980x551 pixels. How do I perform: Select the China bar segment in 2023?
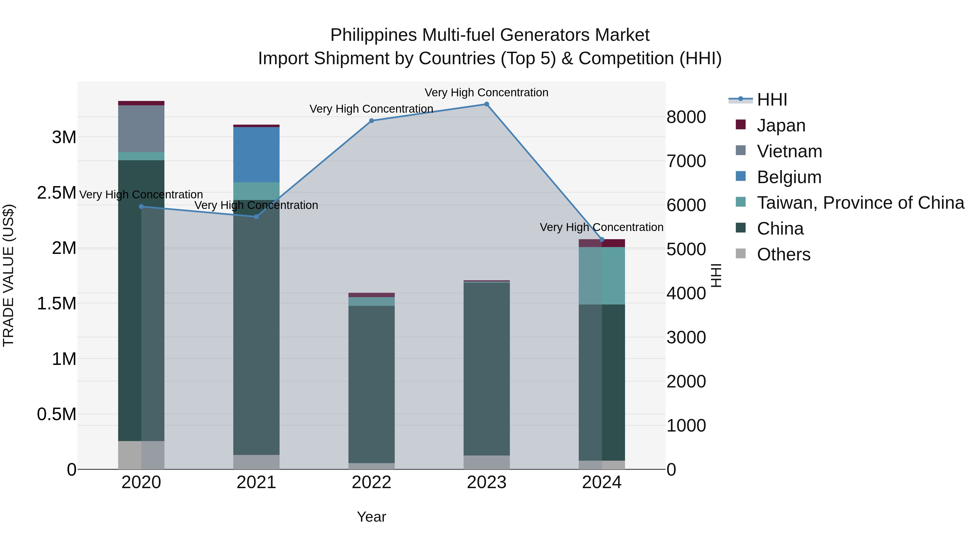point(486,369)
